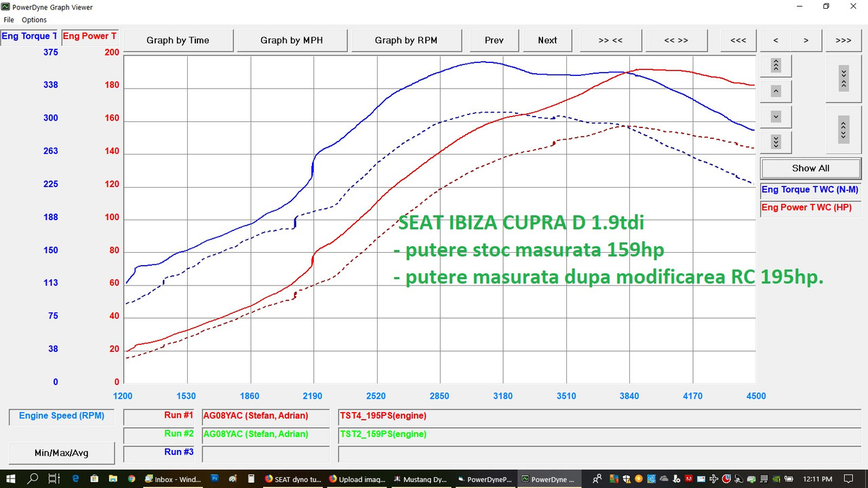
Task: Select the Eng Torque T axis tab
Action: point(30,36)
